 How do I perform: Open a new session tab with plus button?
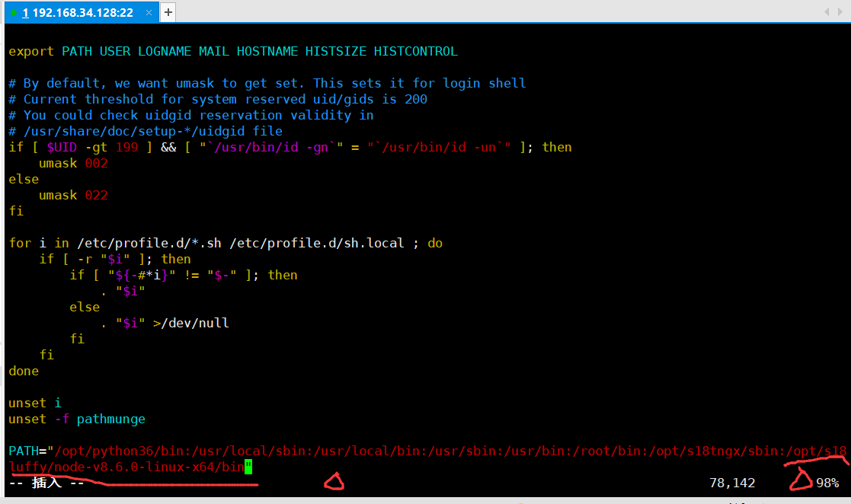pos(168,12)
